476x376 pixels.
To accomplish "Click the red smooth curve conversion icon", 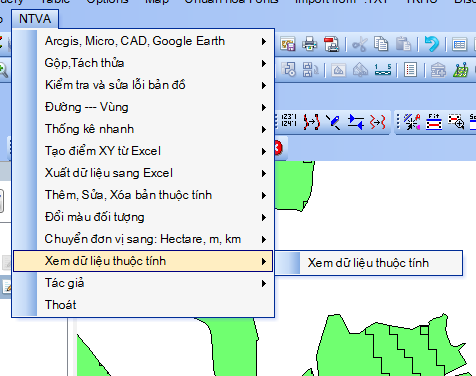I will tap(378, 122).
